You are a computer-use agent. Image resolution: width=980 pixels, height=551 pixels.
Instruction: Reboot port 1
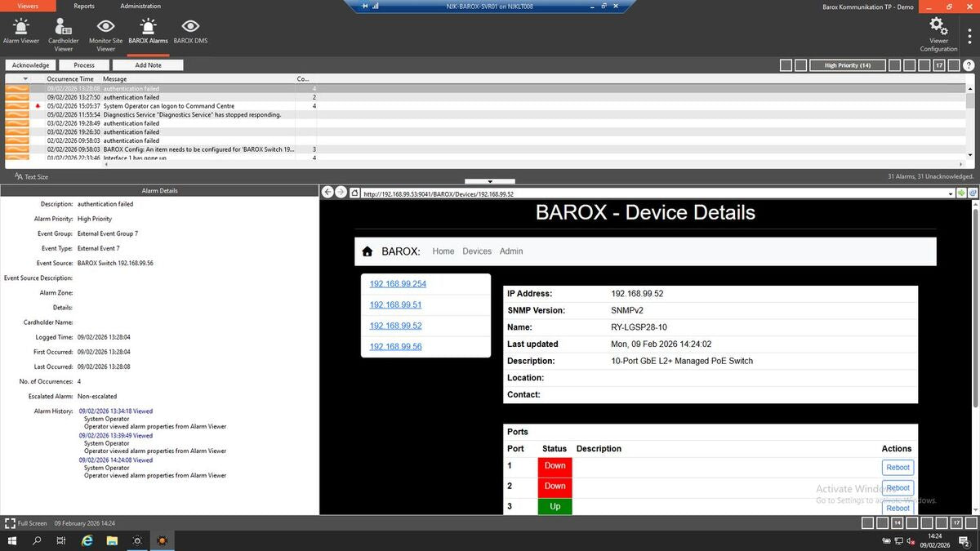898,468
